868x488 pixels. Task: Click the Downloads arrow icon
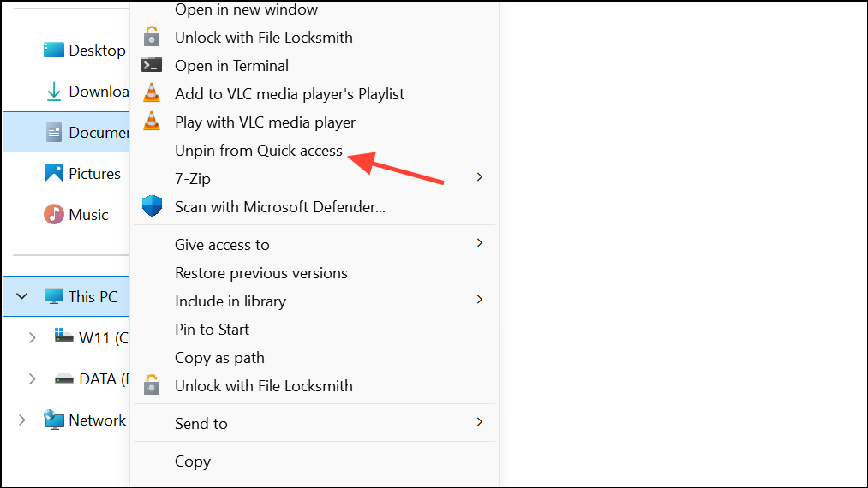coord(54,92)
